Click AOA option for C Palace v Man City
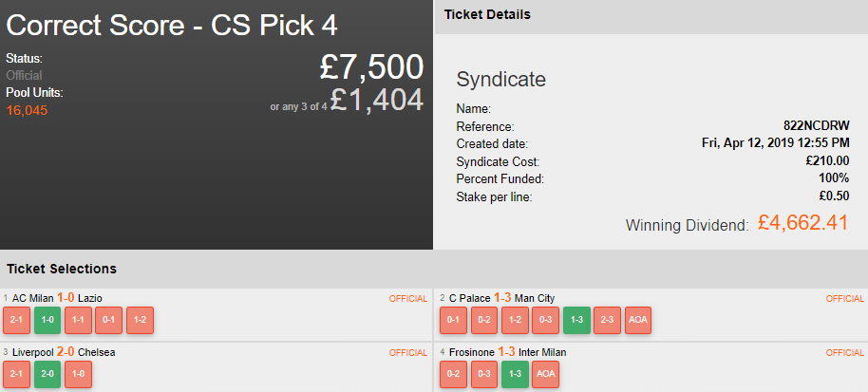The width and height of the screenshot is (868, 392). coord(638,321)
